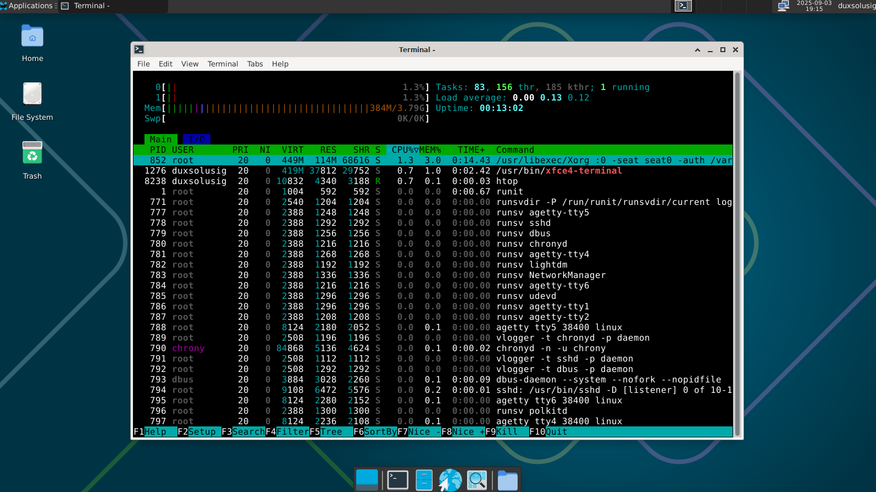Open the Tabs menu in terminal
This screenshot has width=876, height=492.
tap(255, 64)
